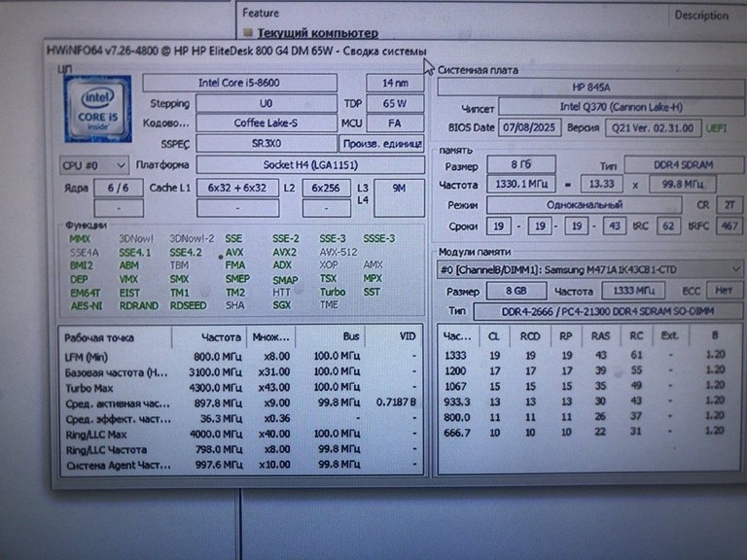This screenshot has width=747, height=560.
Task: Click the tRC value 62
Action: (x=668, y=226)
